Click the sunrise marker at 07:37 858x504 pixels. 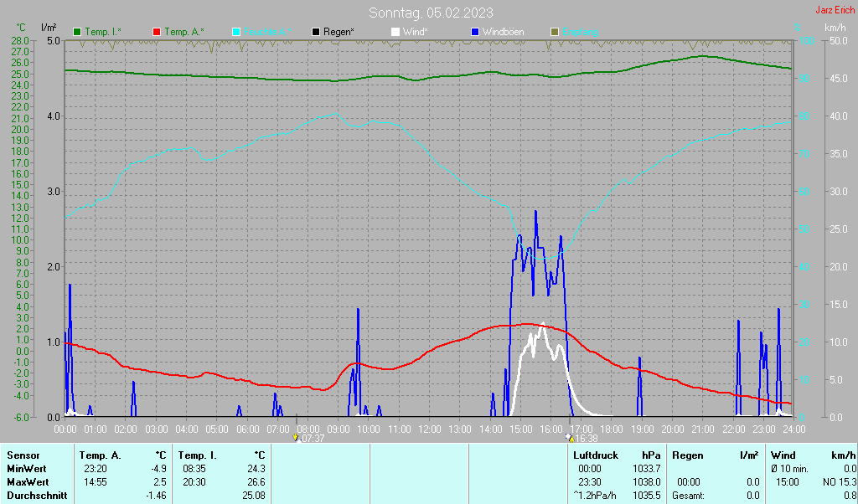coord(295,438)
